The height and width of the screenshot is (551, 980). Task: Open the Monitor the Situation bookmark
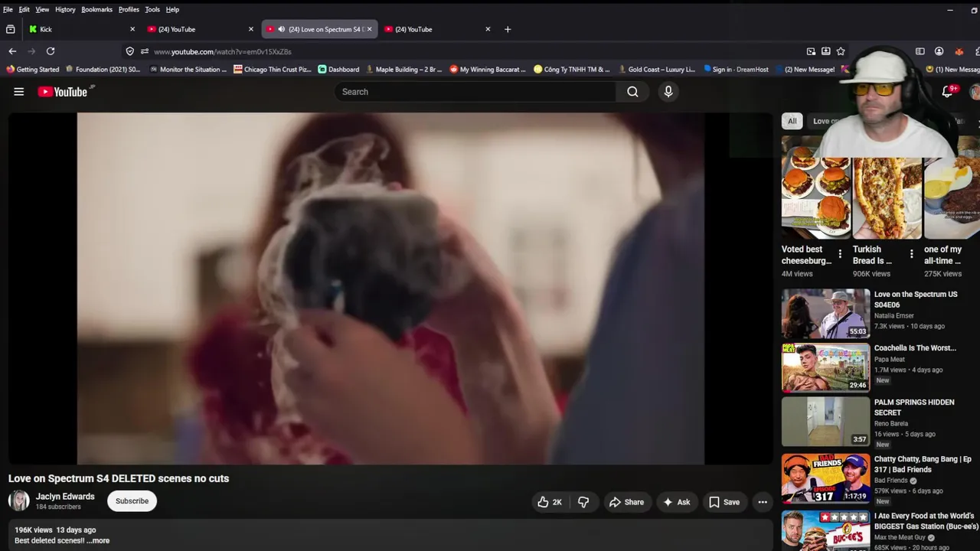(x=188, y=69)
